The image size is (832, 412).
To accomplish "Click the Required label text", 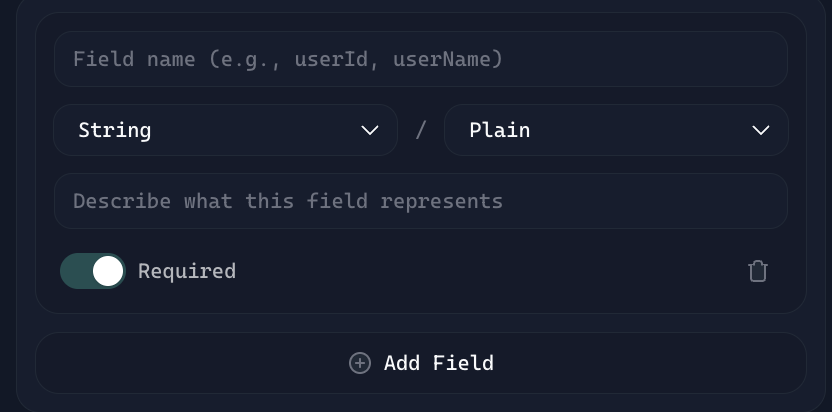I will click(x=187, y=271).
